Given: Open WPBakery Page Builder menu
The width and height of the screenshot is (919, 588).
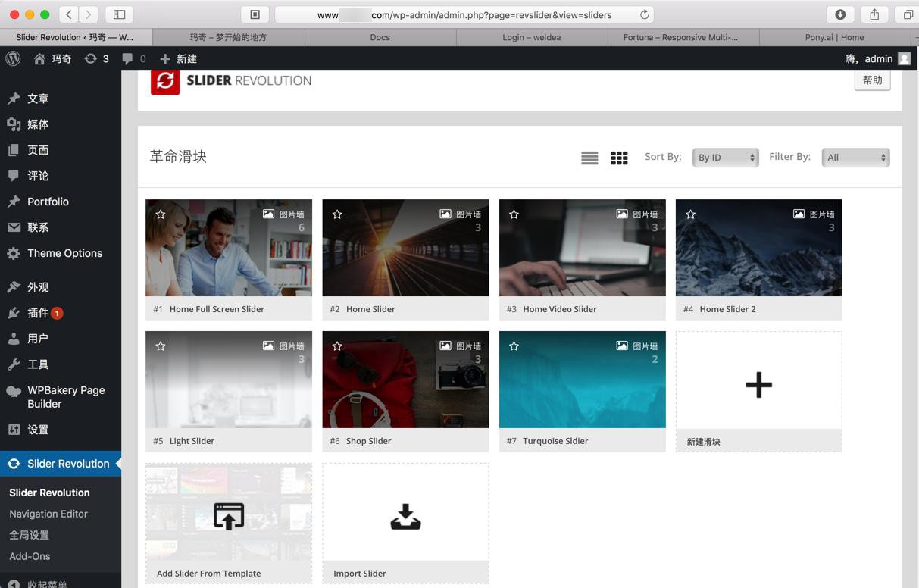Looking at the screenshot, I should [x=61, y=397].
